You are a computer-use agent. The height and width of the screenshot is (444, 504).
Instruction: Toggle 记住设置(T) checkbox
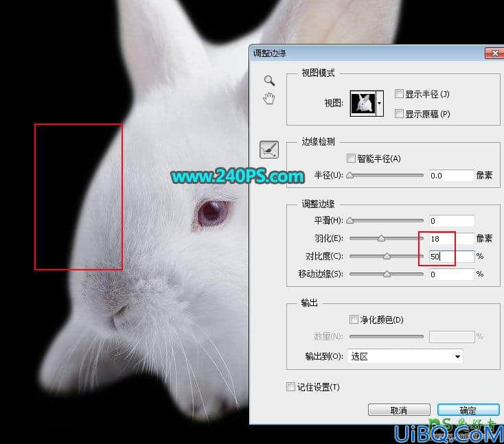pos(290,386)
